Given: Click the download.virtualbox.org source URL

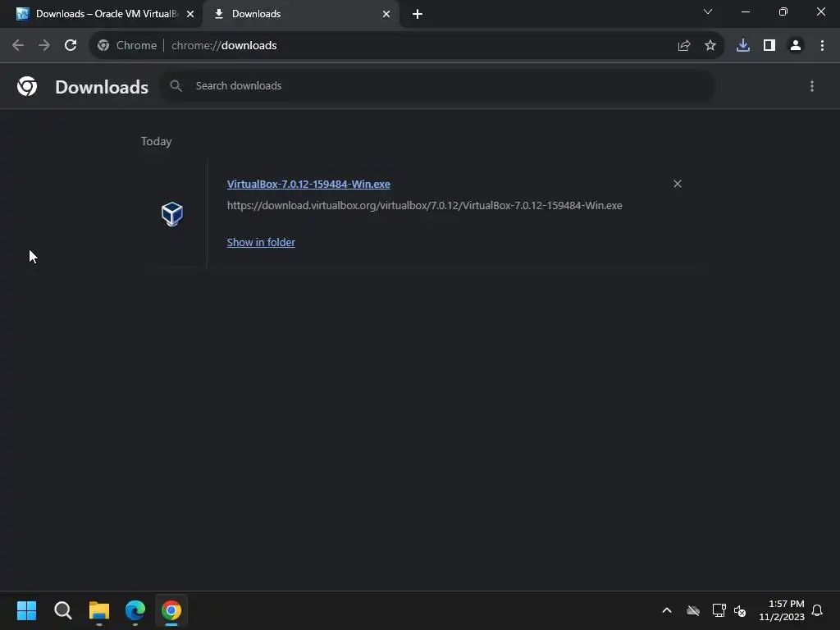Looking at the screenshot, I should pos(425,205).
